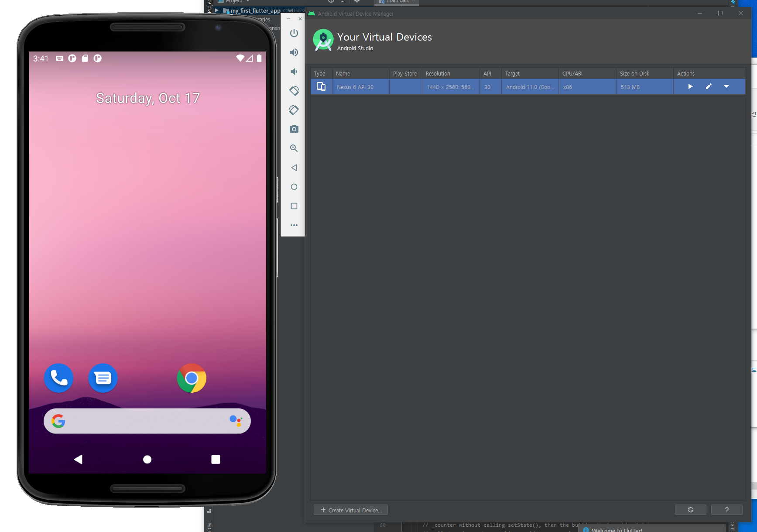Tap the Google search bar on emulator
Screen dimensions: 757x532
coord(147,421)
